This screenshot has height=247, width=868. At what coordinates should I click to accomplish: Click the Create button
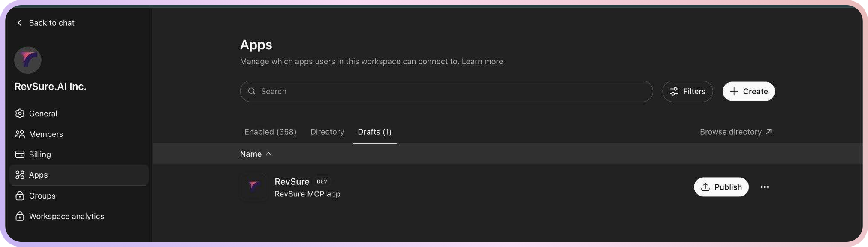click(748, 91)
